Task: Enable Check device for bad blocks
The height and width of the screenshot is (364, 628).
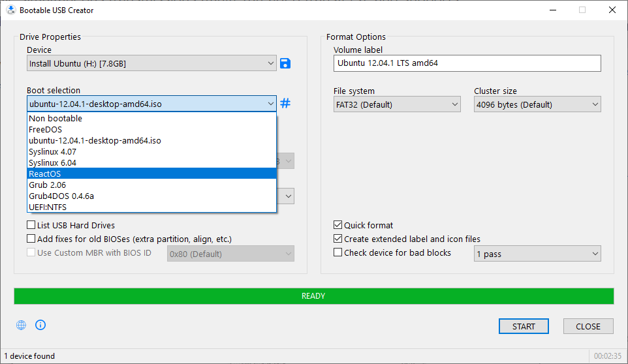Action: pos(338,252)
